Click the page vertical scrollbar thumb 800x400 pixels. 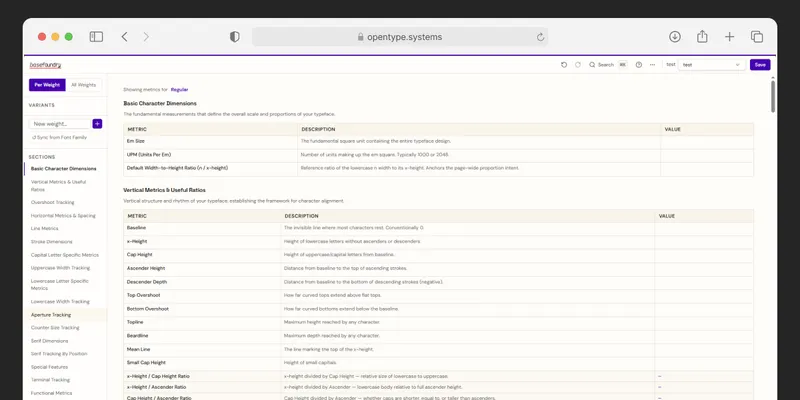(773, 96)
